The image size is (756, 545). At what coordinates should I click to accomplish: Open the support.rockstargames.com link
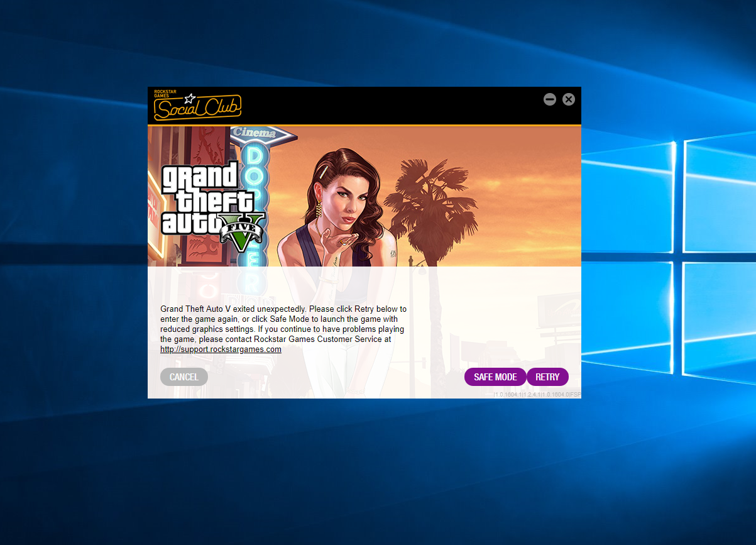(221, 350)
